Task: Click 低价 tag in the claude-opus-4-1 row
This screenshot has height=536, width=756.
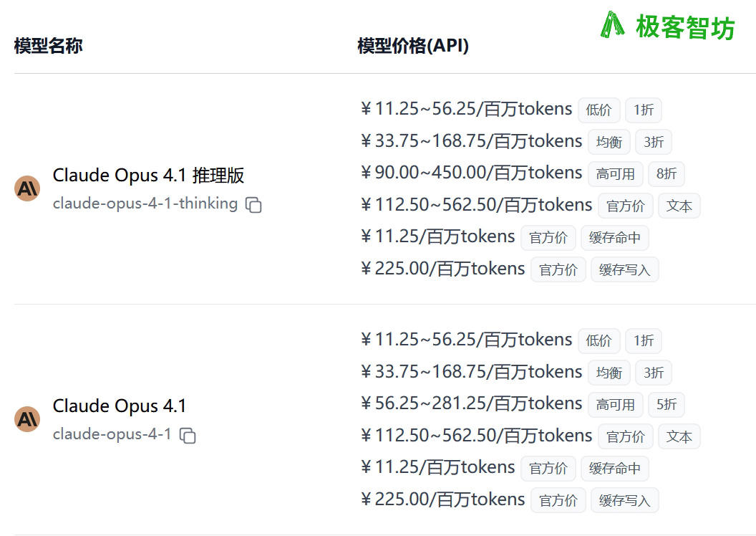Action: pos(598,340)
